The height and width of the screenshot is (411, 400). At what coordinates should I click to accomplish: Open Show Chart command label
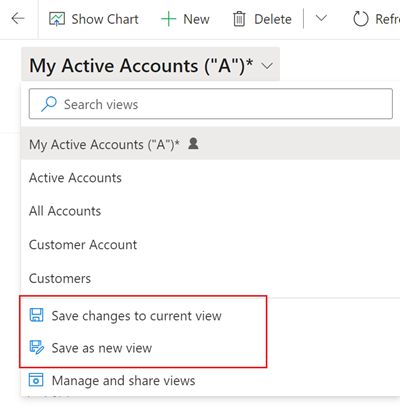[x=105, y=19]
